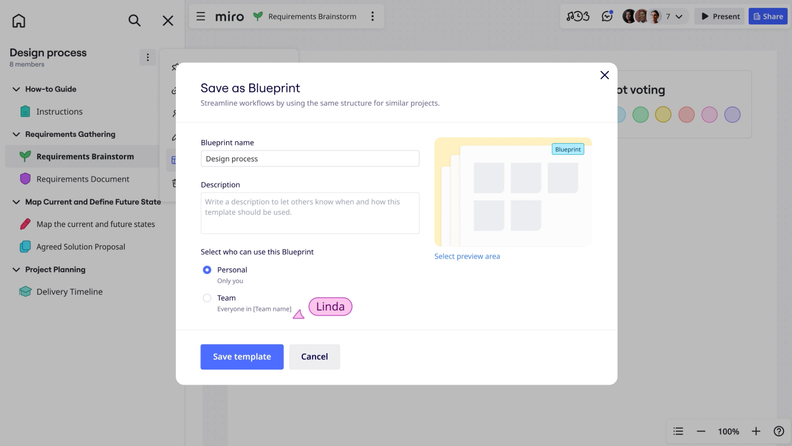The width and height of the screenshot is (792, 446).
Task: Open the search icon in sidebar
Action: pyautogui.click(x=134, y=20)
